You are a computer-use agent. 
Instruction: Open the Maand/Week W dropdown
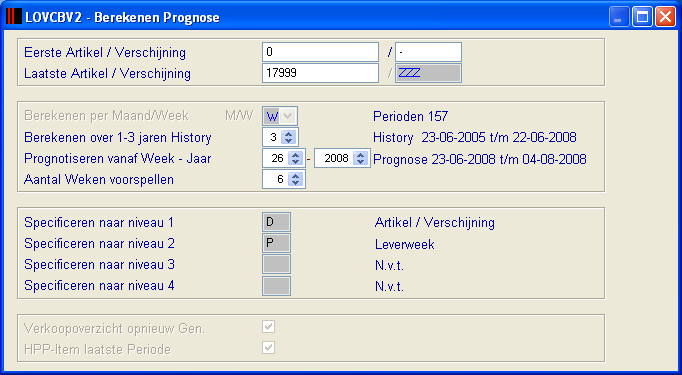pyautogui.click(x=288, y=116)
